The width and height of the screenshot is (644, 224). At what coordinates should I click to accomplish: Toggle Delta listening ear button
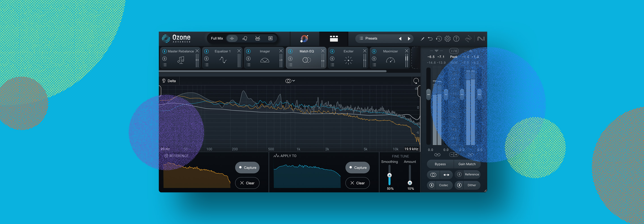pos(169,81)
